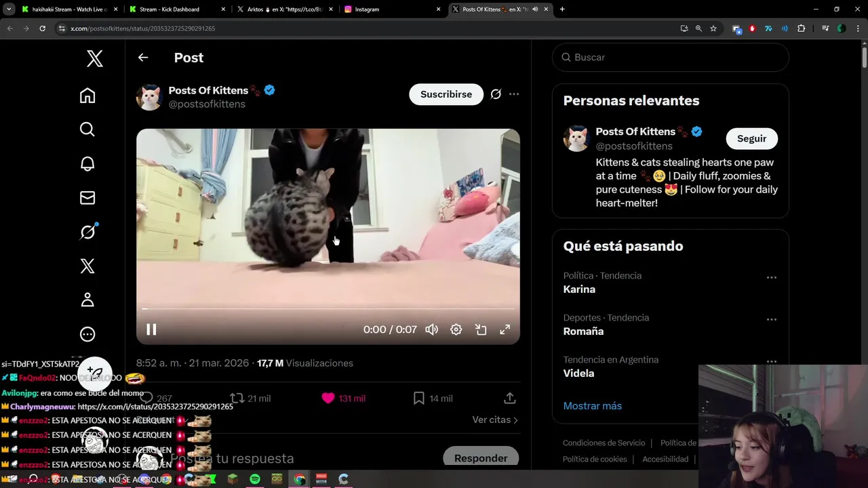Bookmark this page with star icon
Screen dimensions: 868x488
[x=713, y=28]
